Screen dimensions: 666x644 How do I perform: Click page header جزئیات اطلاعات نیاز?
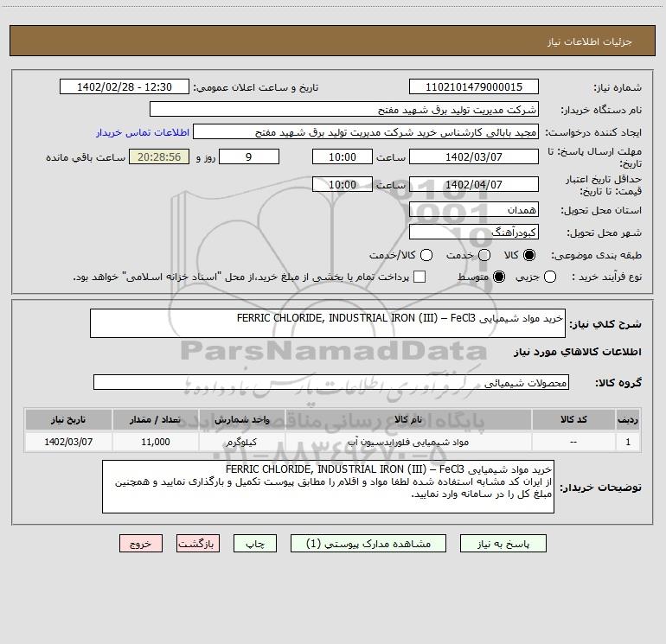[590, 41]
